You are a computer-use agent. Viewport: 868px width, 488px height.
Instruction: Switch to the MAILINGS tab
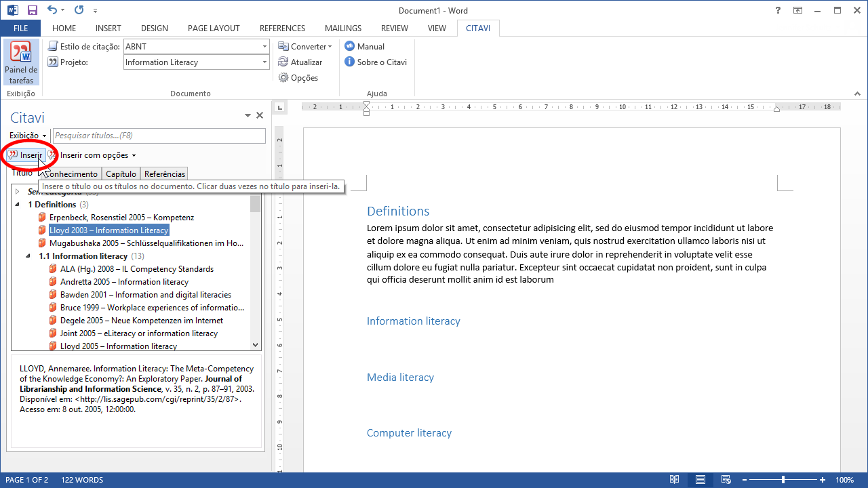[343, 28]
